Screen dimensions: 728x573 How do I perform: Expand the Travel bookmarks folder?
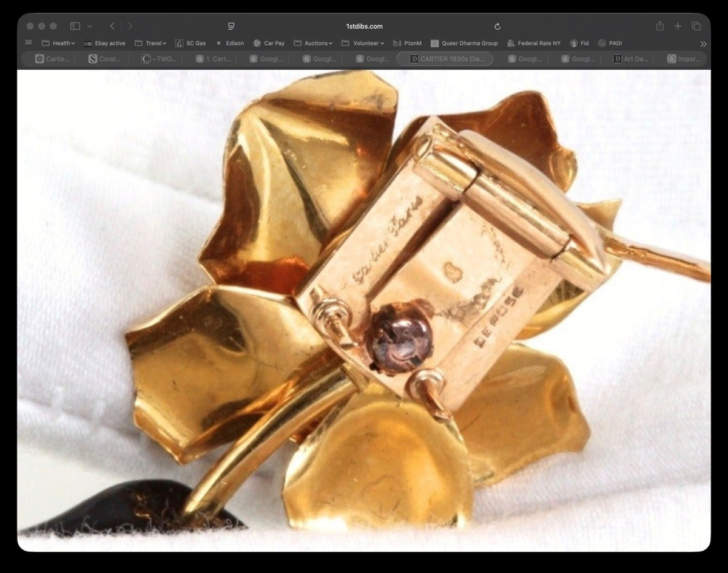tap(150, 43)
